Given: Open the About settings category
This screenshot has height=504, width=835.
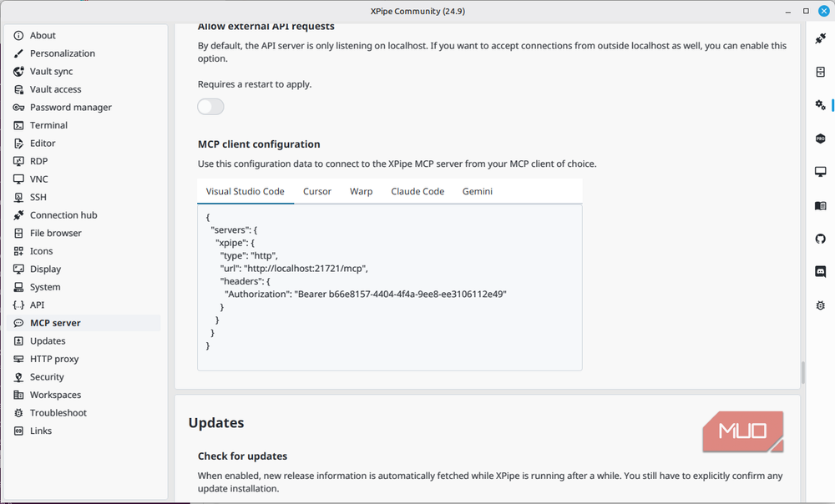Looking at the screenshot, I should coord(84,36).
